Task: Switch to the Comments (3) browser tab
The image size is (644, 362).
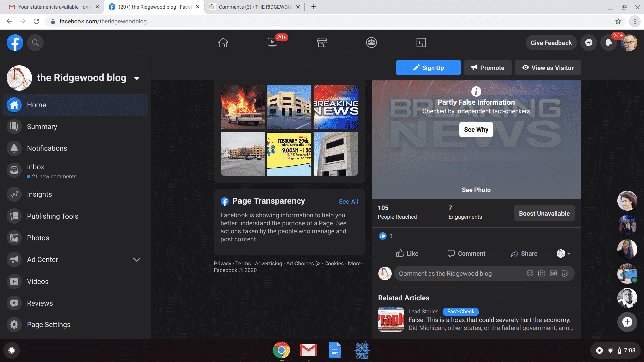Action: point(255,7)
